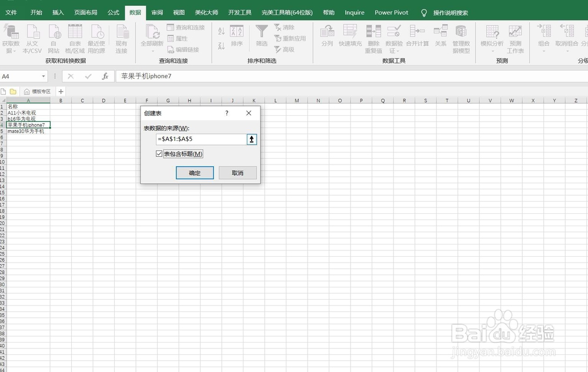The width and height of the screenshot is (588, 372).
Task: Open the template zone (模板专区) tab
Action: click(x=37, y=92)
